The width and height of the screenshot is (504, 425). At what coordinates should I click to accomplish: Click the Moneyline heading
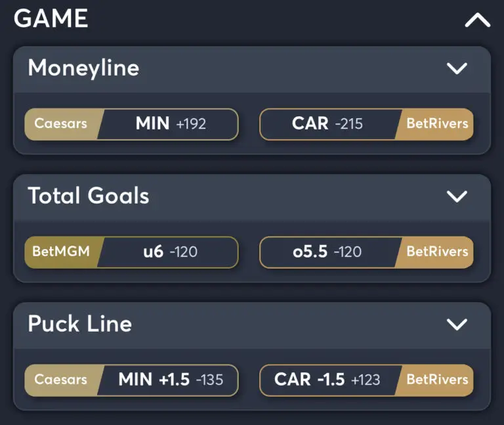pos(83,68)
